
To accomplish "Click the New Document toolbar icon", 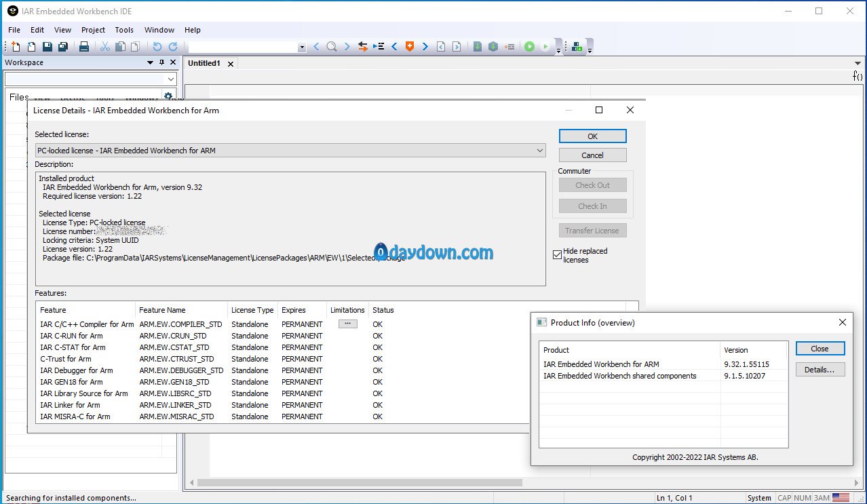I will pyautogui.click(x=16, y=47).
